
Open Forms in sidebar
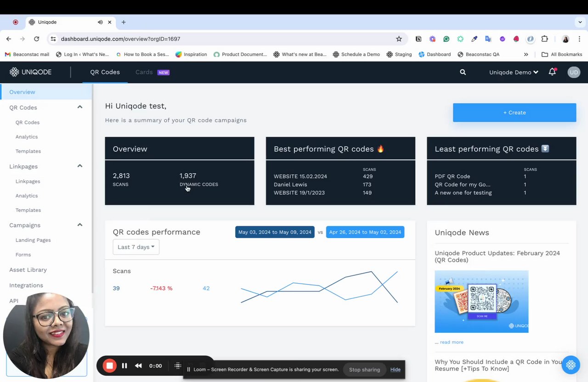pyautogui.click(x=23, y=255)
